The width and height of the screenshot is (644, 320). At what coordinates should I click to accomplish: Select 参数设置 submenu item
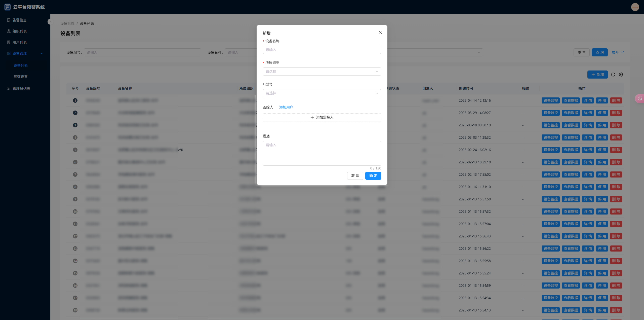point(21,77)
